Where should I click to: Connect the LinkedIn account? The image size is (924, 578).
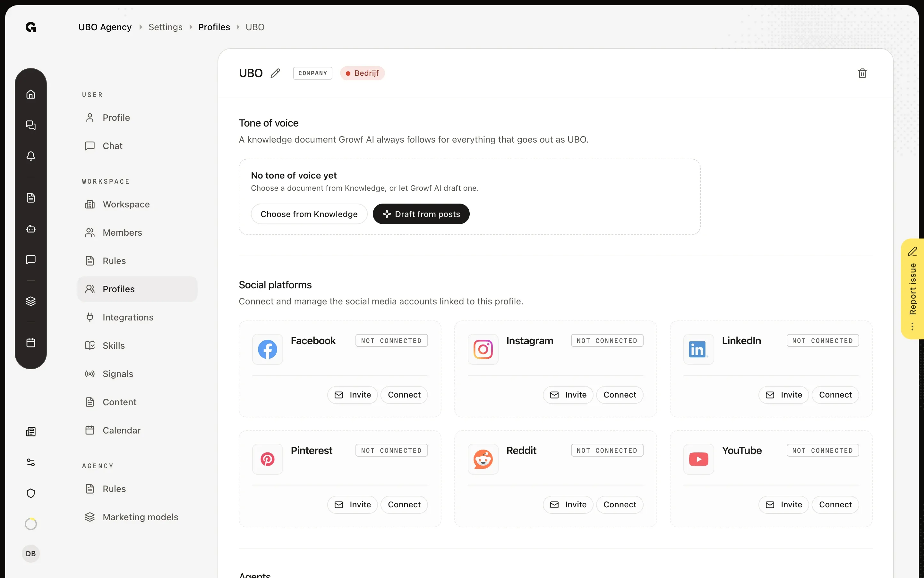coord(835,395)
